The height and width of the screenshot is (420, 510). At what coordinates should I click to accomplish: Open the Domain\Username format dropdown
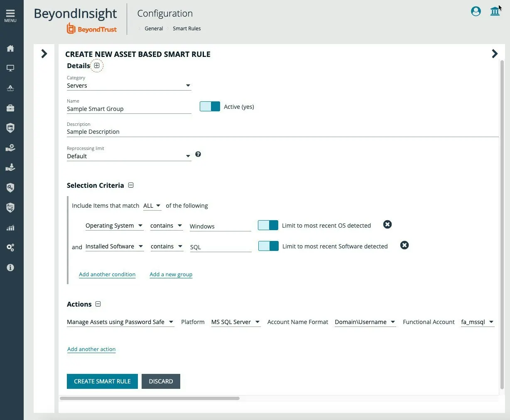tap(365, 322)
